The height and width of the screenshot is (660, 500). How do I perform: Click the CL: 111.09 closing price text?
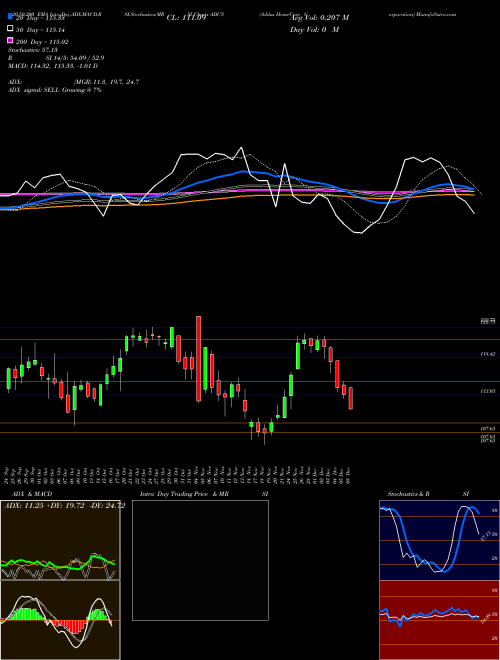[x=186, y=18]
